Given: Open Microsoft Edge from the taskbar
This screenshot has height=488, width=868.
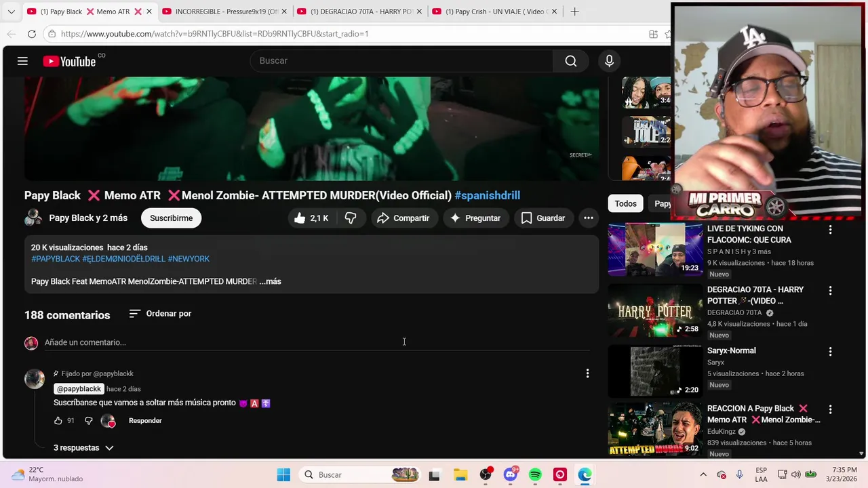Looking at the screenshot, I should [585, 475].
